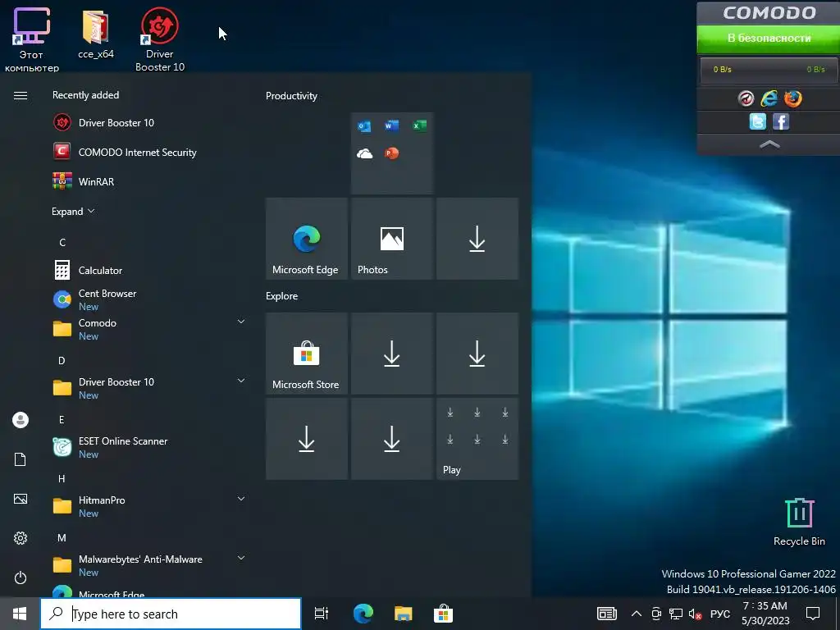Click the download tile beside Photos
This screenshot has height=630, width=840.
tap(477, 239)
